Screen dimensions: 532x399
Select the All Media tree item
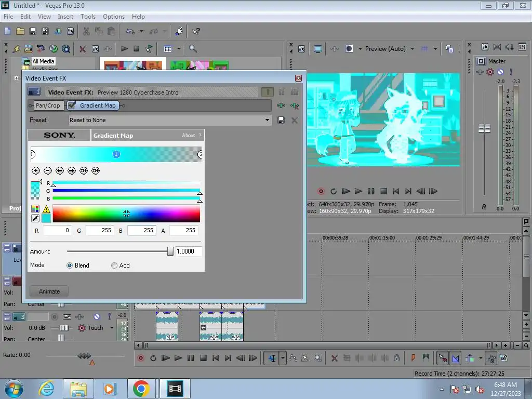(43, 61)
